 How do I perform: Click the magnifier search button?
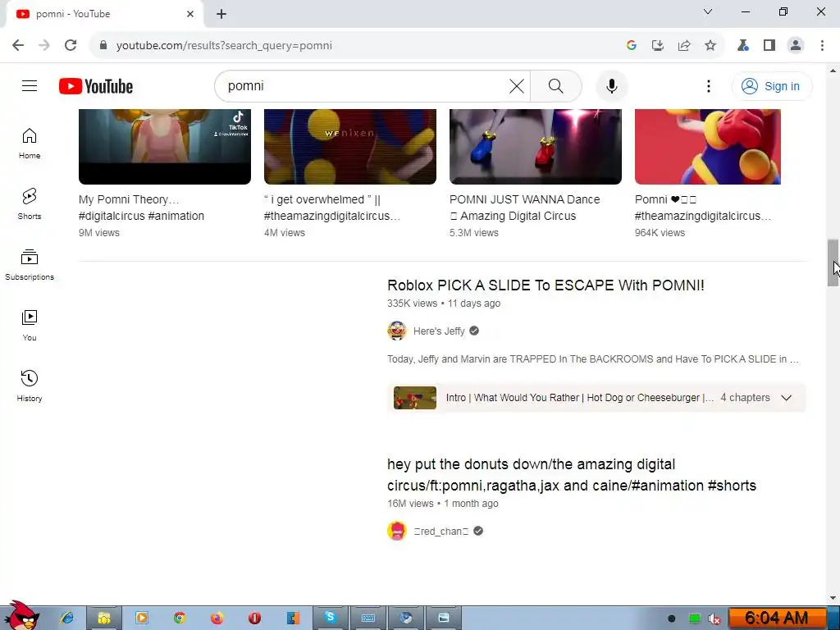coord(556,85)
